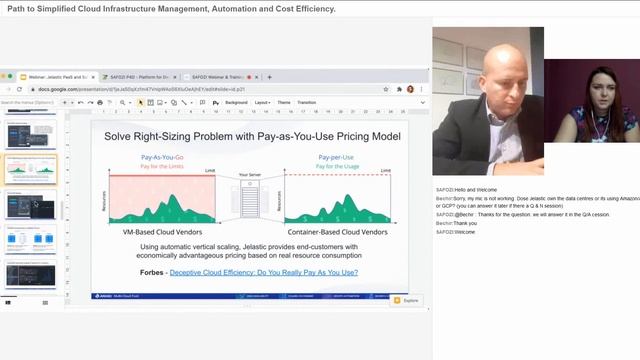Click the zoom magnifier icon
This screenshot has width=640, height=360.
pyautogui.click(x=122, y=102)
